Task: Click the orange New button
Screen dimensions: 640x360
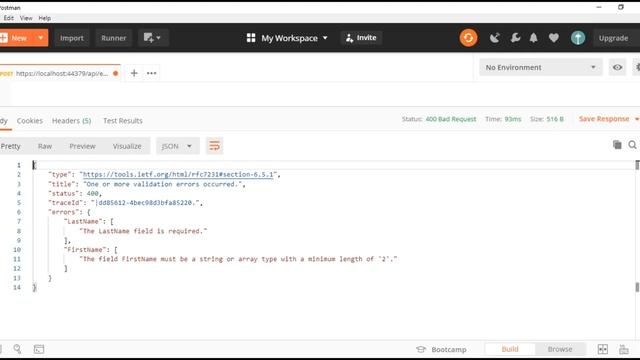Action: pos(16,38)
